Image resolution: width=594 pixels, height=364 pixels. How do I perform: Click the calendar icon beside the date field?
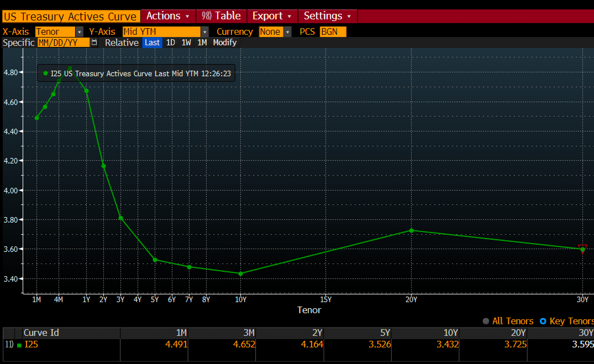(x=94, y=43)
